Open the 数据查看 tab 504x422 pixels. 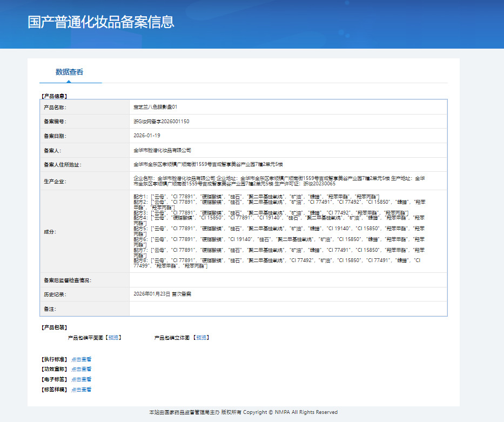[70, 72]
